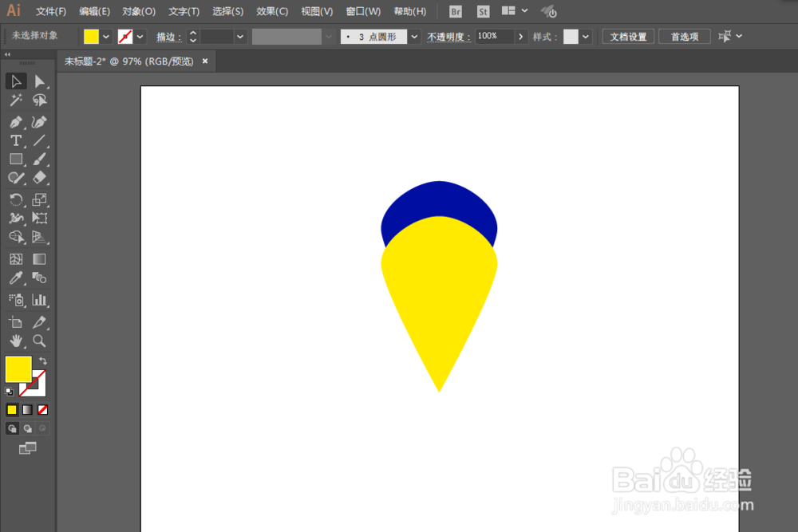Pick the Free Transform tool
The height and width of the screenshot is (532, 798).
pyautogui.click(x=39, y=219)
